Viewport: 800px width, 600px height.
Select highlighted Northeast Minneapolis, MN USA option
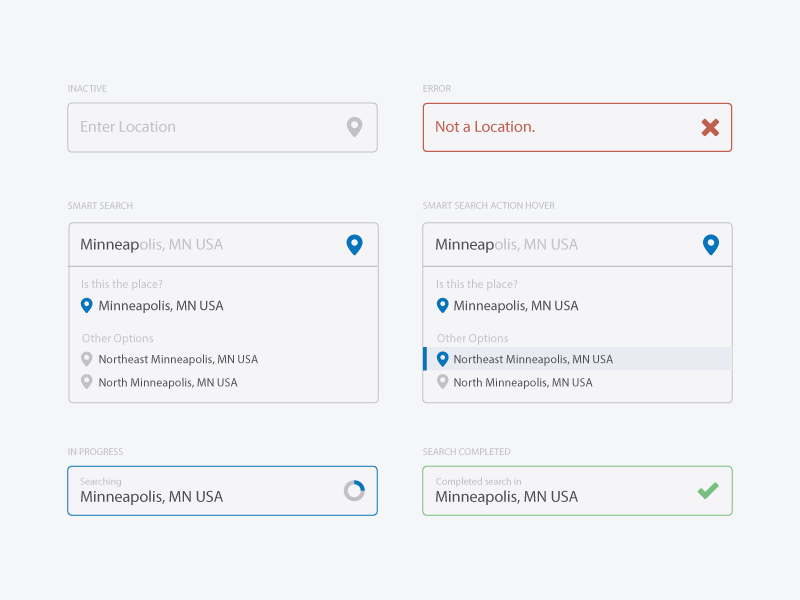(577, 359)
